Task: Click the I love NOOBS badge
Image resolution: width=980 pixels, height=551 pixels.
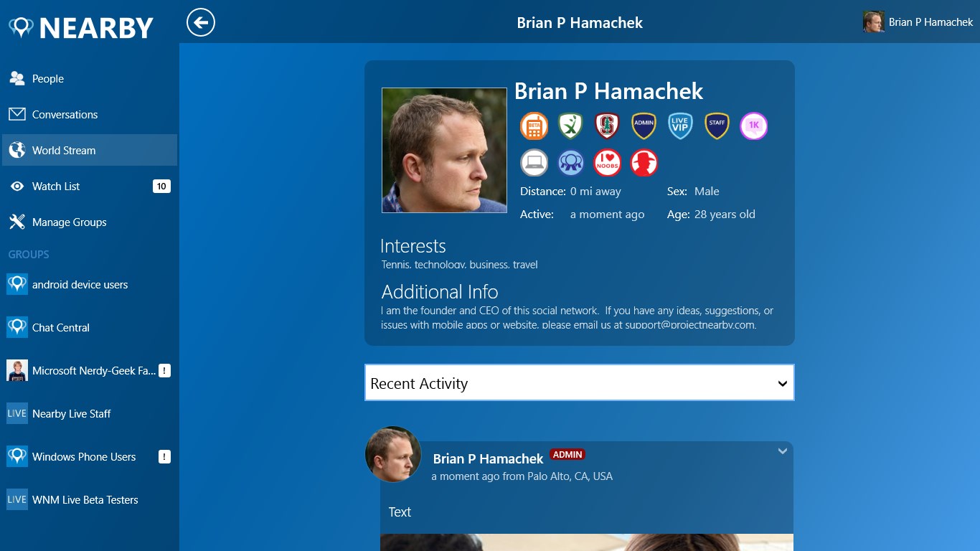Action: click(x=608, y=163)
